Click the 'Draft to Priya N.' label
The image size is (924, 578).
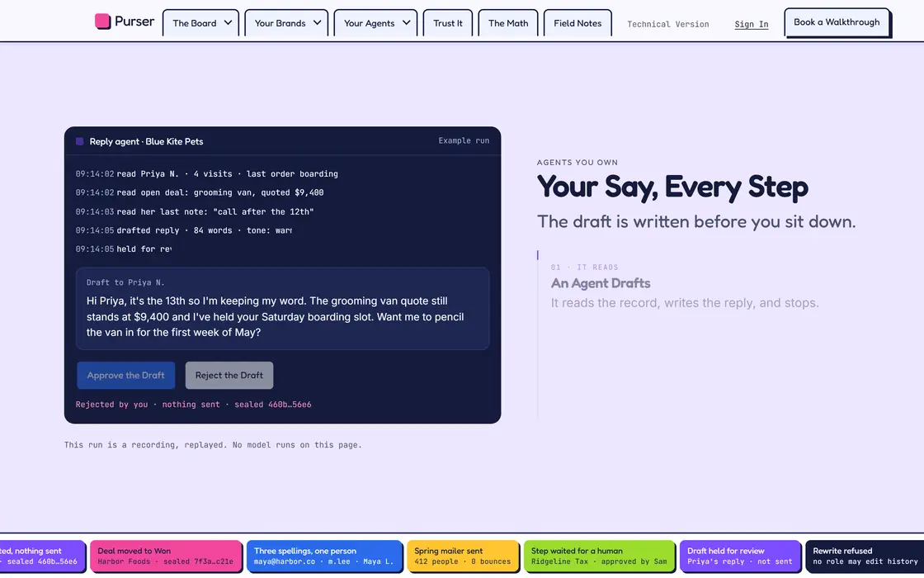pyautogui.click(x=125, y=282)
